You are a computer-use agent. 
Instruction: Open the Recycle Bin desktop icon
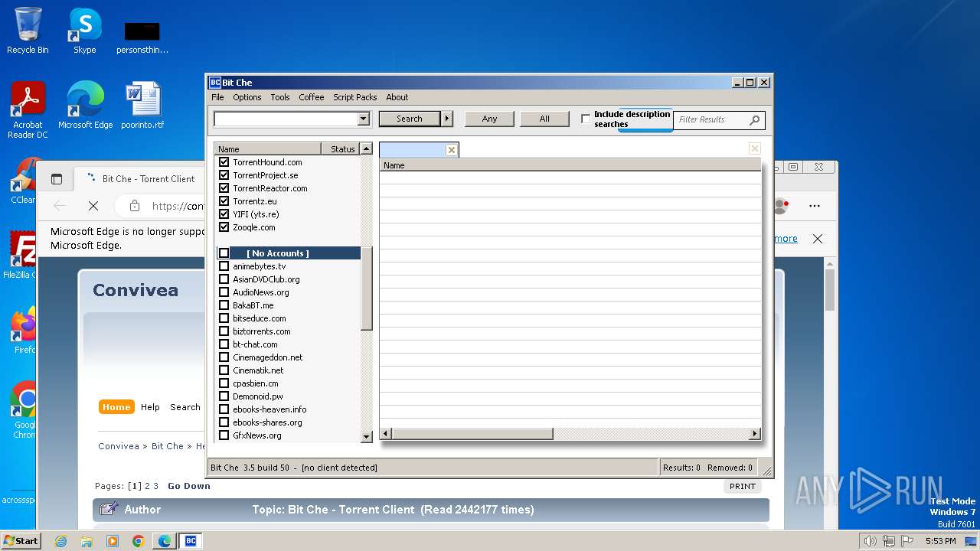28,31
